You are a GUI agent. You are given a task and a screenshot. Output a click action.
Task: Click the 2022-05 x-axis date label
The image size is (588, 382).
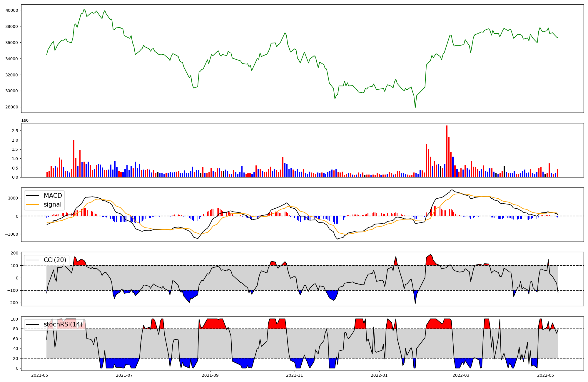[x=546, y=375]
